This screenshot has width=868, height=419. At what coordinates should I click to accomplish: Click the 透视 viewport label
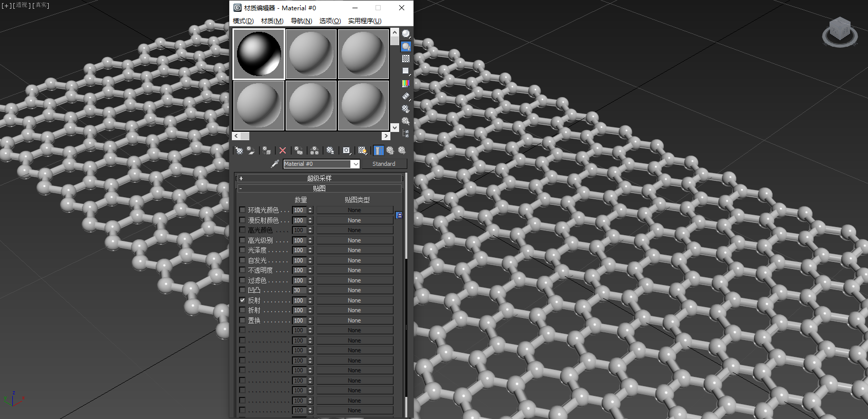22,5
